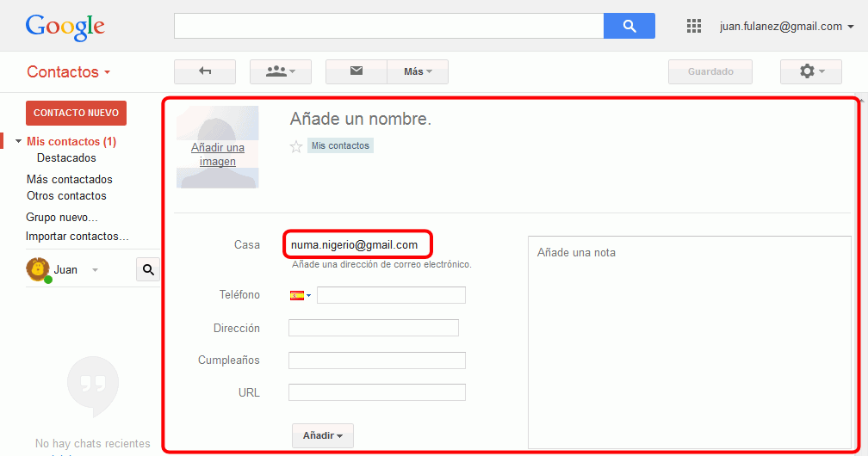868x456 pixels.
Task: Click the 'Añade una dirección de correo electrónico' hint
Action: (382, 264)
